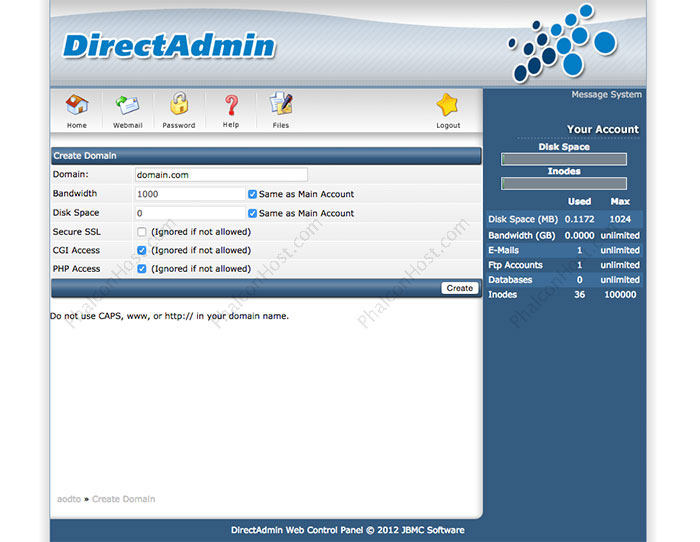Click the Password toolbar label
Screen dimensions: 700x542
179,125
